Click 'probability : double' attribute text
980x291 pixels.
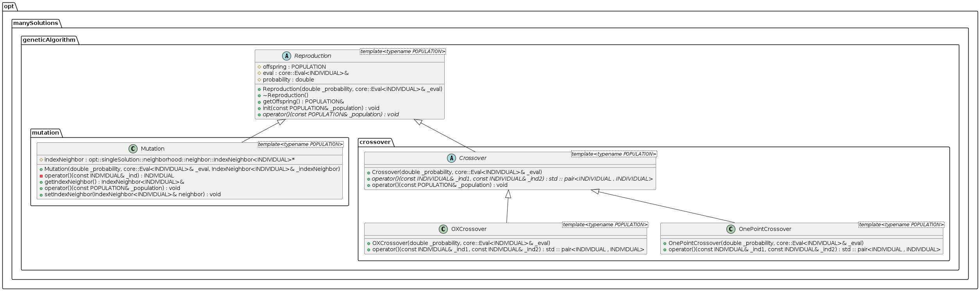(x=288, y=80)
